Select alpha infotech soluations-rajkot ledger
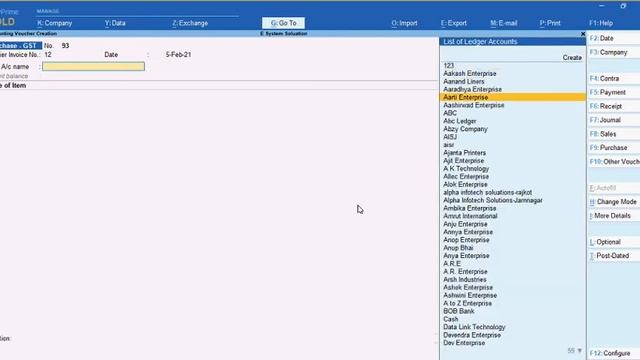 [x=487, y=192]
